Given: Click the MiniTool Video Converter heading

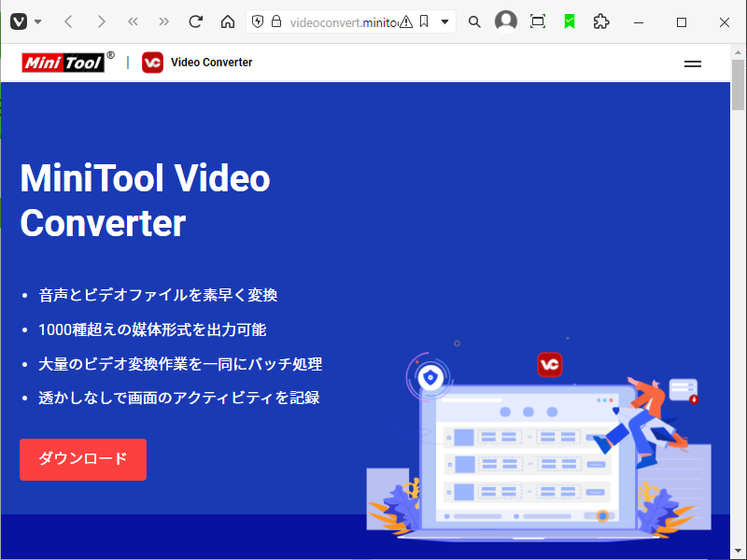Looking at the screenshot, I should coord(146,200).
